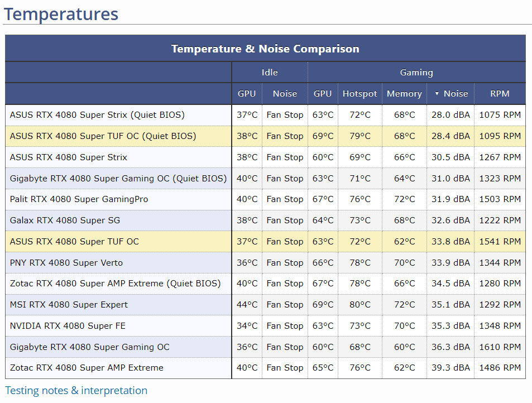Click the 34.5 dBA noise value
532x403 pixels.
click(450, 284)
